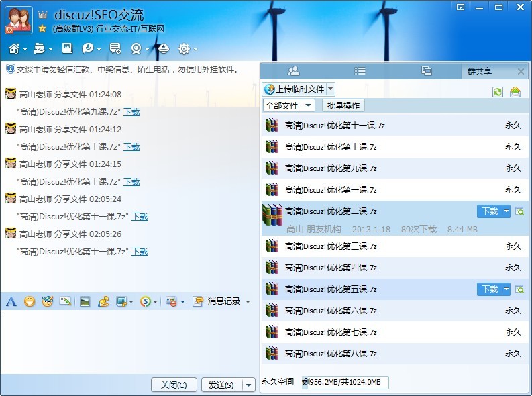The width and height of the screenshot is (532, 396).
Task: Close the 群共享 panel
Action: 521,71
